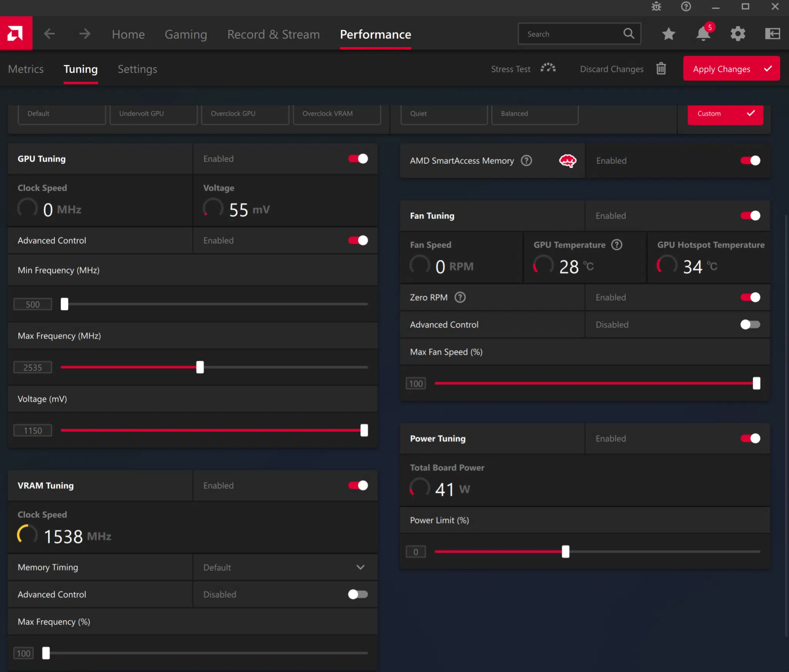Click Voltage value box 1150
This screenshot has width=789, height=672.
(33, 431)
